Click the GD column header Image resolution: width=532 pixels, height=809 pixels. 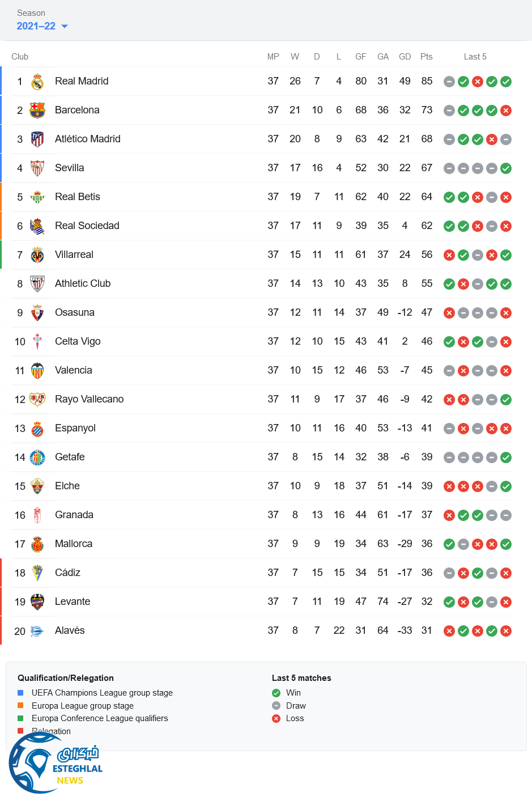pos(405,57)
